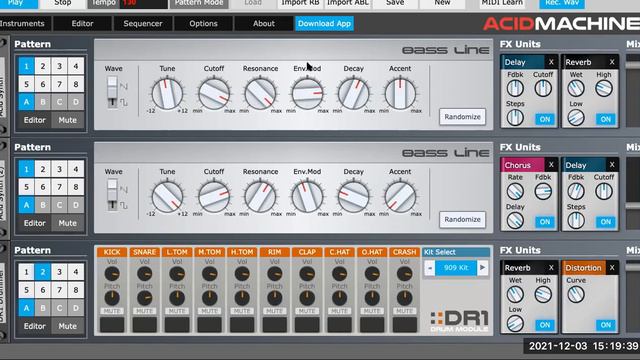Trigger the O.HAT drum pad
This screenshot has height=360, width=640.
pyautogui.click(x=372, y=325)
